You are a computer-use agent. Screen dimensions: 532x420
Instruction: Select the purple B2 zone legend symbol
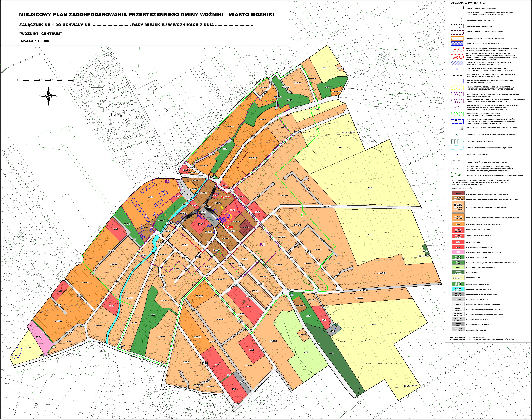click(x=457, y=101)
